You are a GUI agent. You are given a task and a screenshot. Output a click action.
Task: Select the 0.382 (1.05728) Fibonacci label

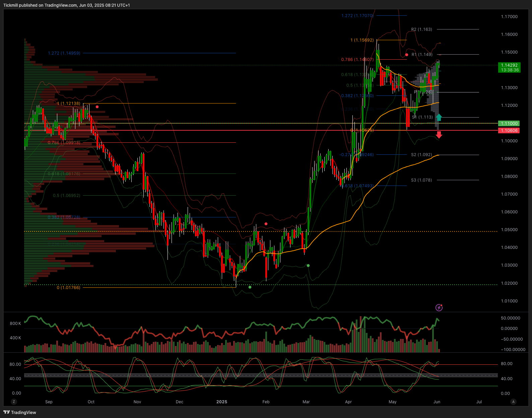point(64,217)
